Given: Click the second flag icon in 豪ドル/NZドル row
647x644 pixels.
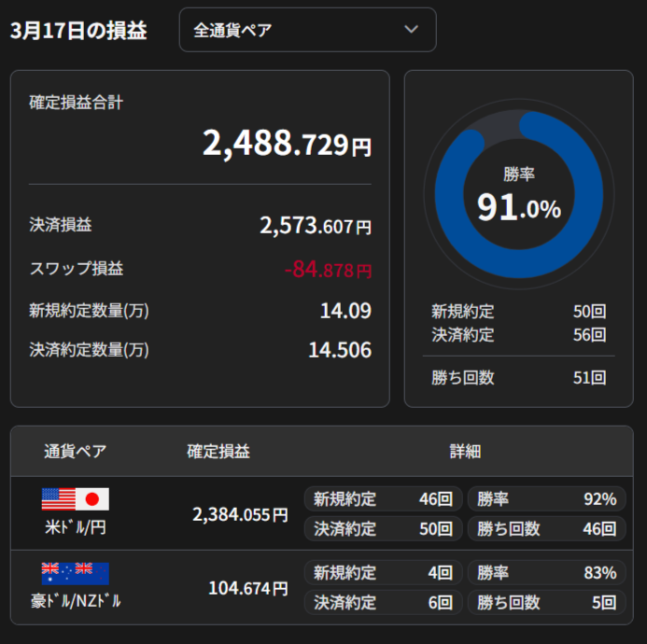Looking at the screenshot, I should click(x=91, y=574).
